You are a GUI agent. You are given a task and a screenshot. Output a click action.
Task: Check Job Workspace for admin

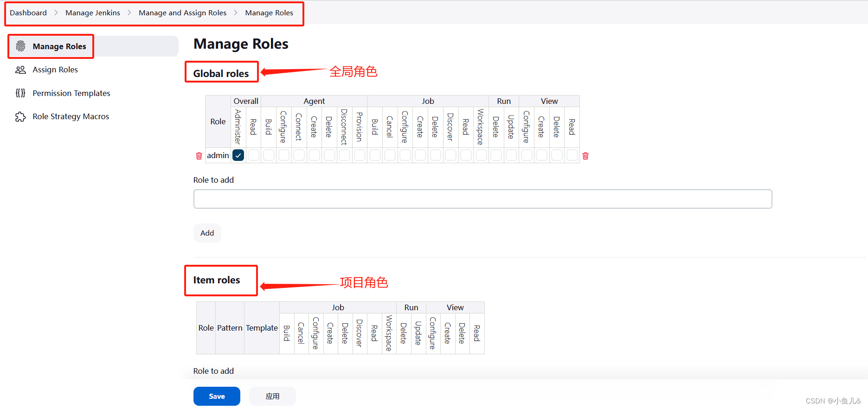481,155
